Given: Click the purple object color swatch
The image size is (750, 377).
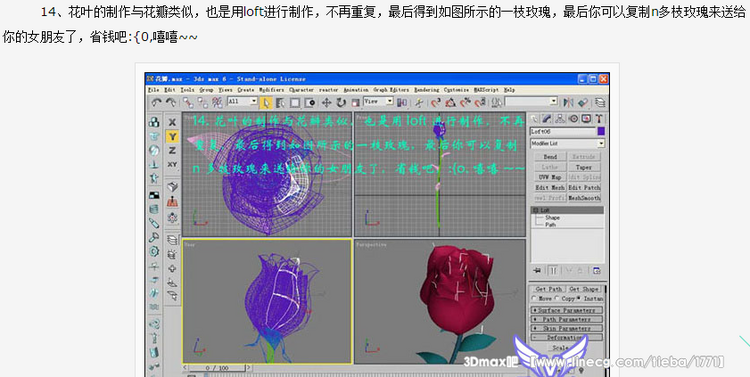Looking at the screenshot, I should click(601, 131).
